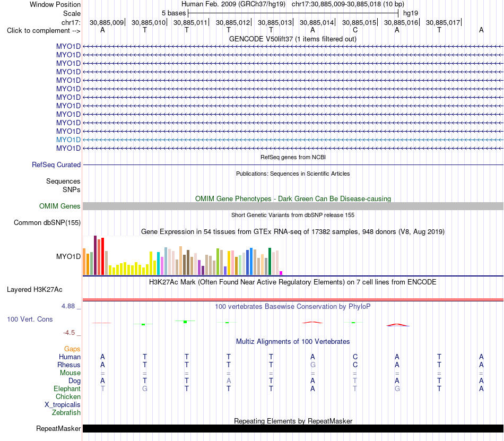
Task: Click the RepeatMasker side label
Action: [58, 428]
